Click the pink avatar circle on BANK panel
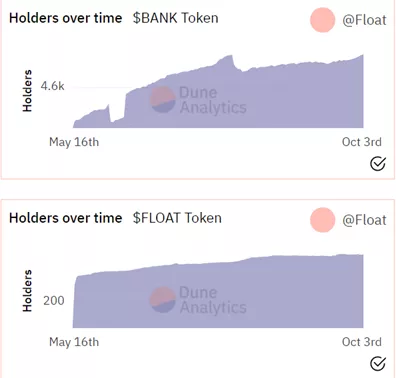The height and width of the screenshot is (378, 396). coord(322,20)
